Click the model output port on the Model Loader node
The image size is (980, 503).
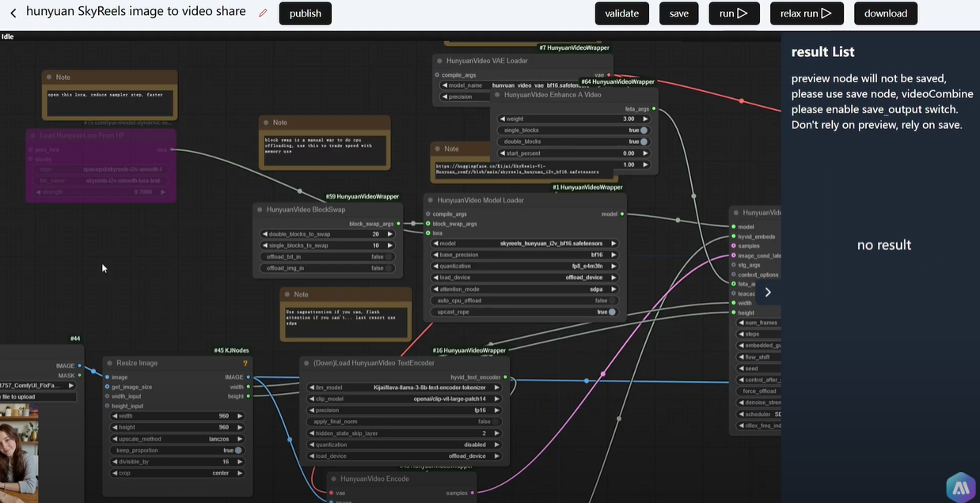click(622, 214)
